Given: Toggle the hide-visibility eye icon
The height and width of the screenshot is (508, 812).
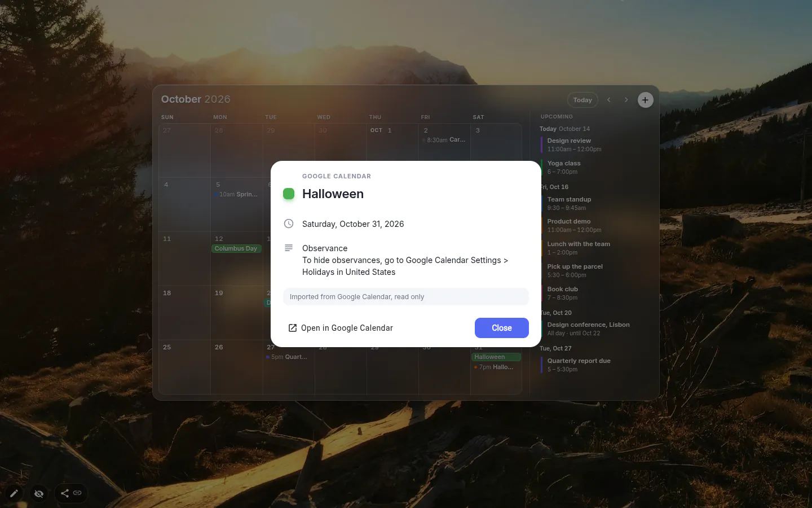Looking at the screenshot, I should click(39, 493).
